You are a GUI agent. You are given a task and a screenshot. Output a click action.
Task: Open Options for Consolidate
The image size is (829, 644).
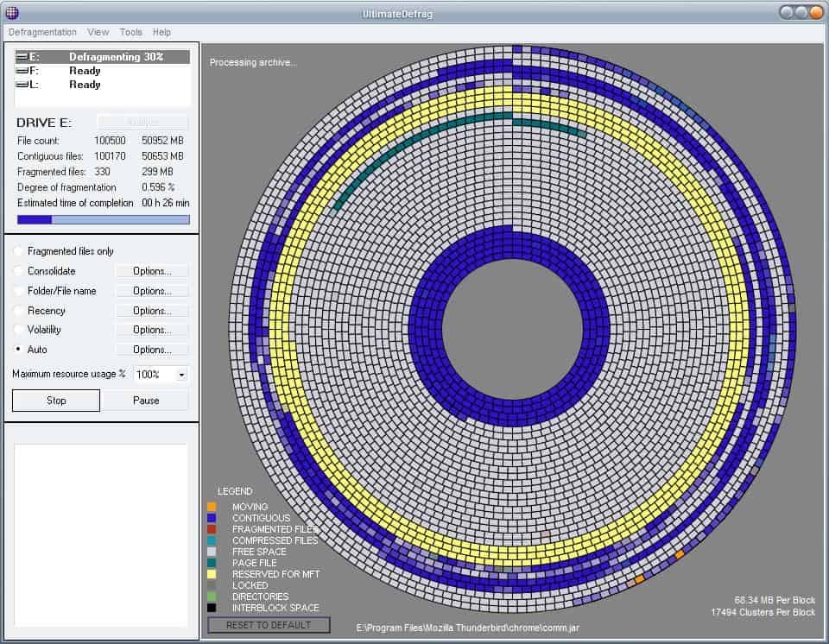(x=152, y=271)
